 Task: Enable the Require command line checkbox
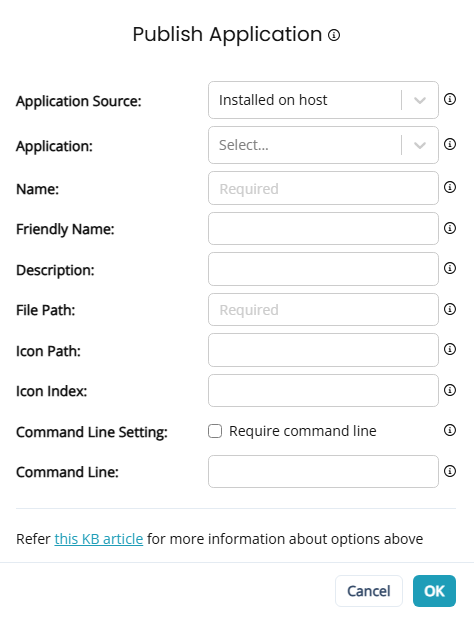coord(215,431)
